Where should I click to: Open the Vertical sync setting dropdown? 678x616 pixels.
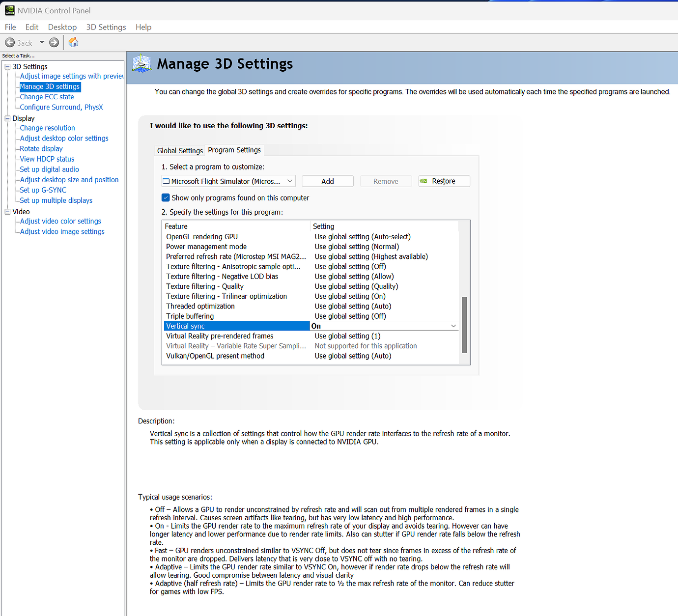click(453, 326)
